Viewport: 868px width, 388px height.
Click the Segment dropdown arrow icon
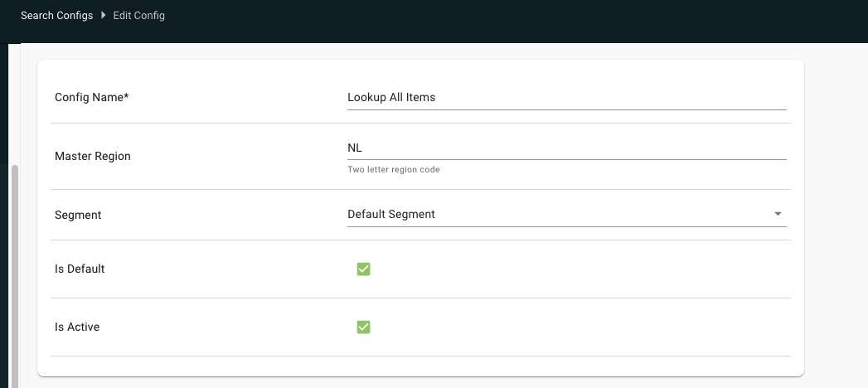(x=778, y=214)
